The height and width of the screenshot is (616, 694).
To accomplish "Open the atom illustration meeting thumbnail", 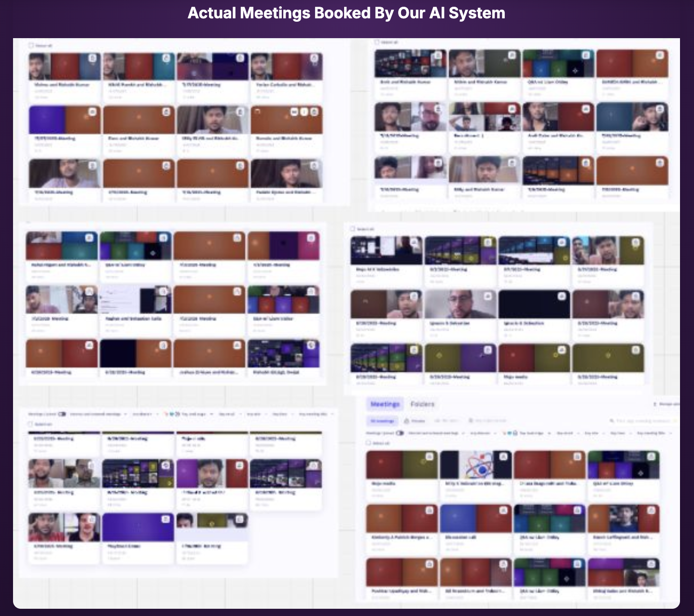I will pyautogui.click(x=476, y=465).
